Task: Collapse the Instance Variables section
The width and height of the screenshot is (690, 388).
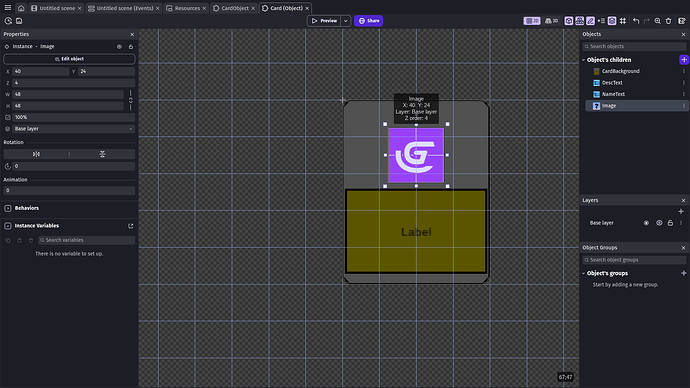Action: pos(7,226)
